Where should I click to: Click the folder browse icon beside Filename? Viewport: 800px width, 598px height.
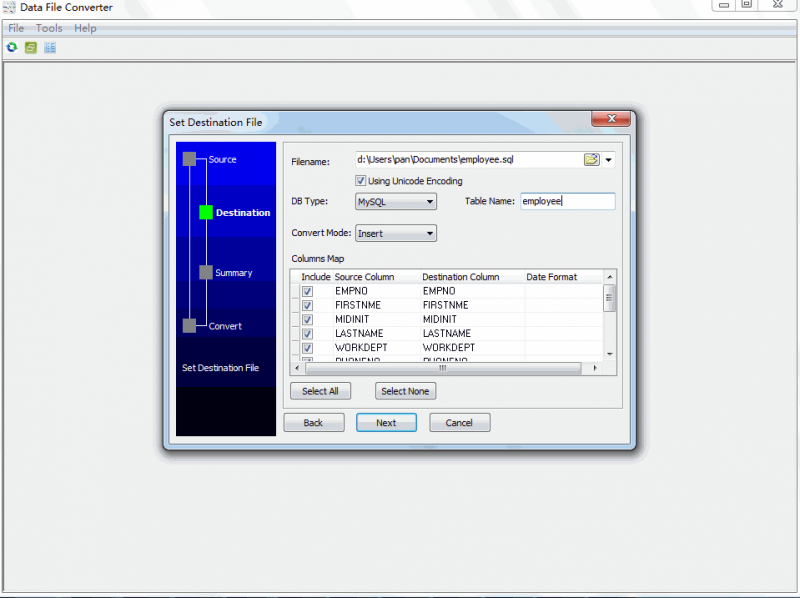point(591,159)
